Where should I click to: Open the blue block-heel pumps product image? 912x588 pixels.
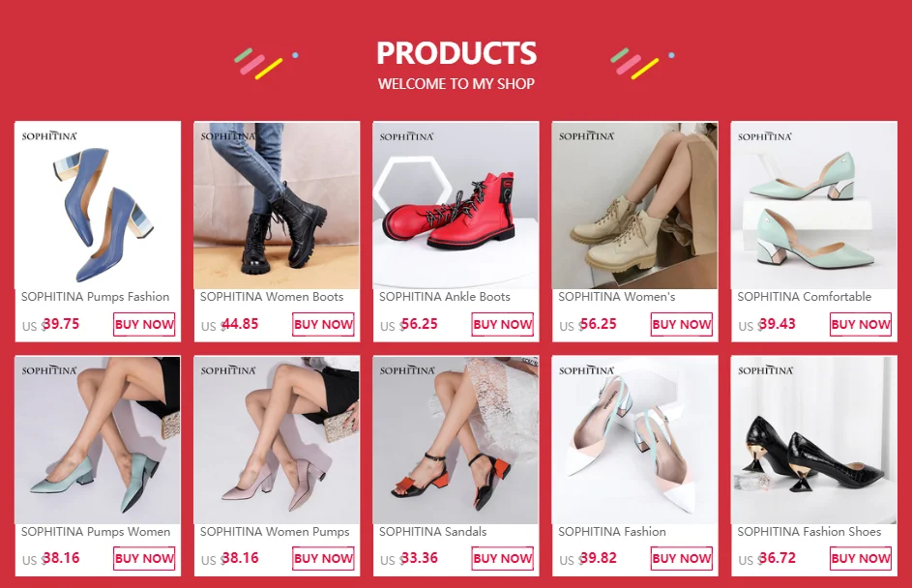click(98, 205)
